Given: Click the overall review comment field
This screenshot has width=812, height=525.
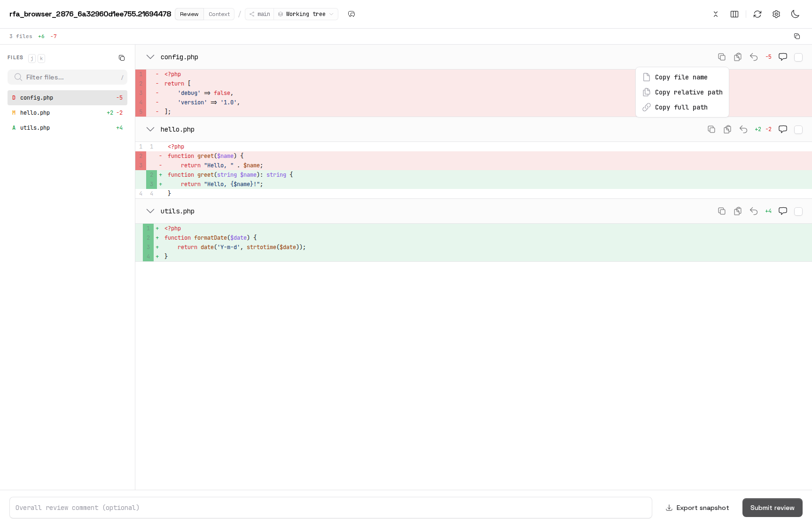Looking at the screenshot, I should (330, 508).
